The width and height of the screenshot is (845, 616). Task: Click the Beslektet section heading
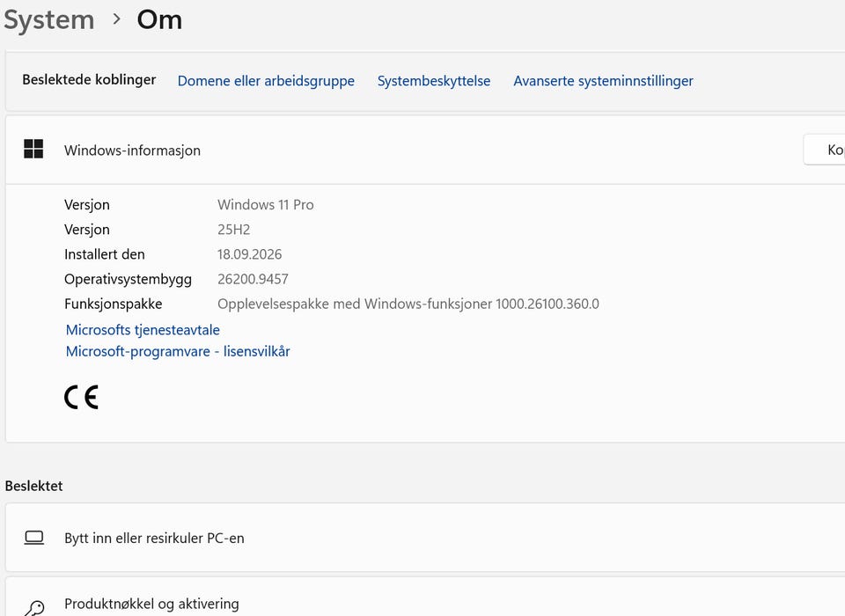click(x=34, y=486)
